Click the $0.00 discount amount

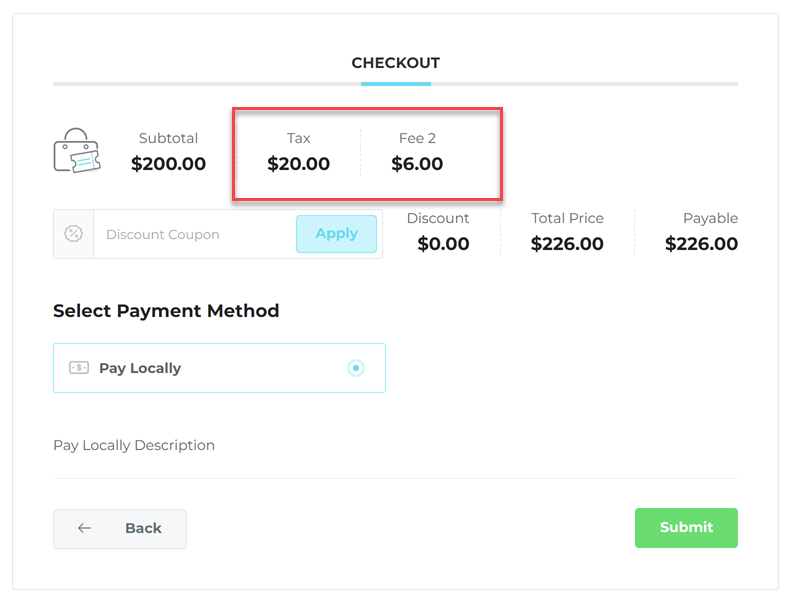pyautogui.click(x=443, y=244)
